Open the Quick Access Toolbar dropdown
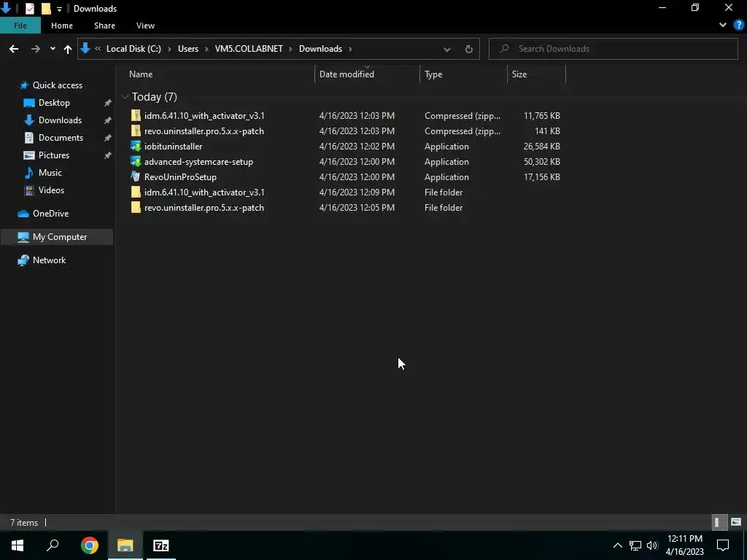Viewport: 747px width, 560px height. coord(59,9)
